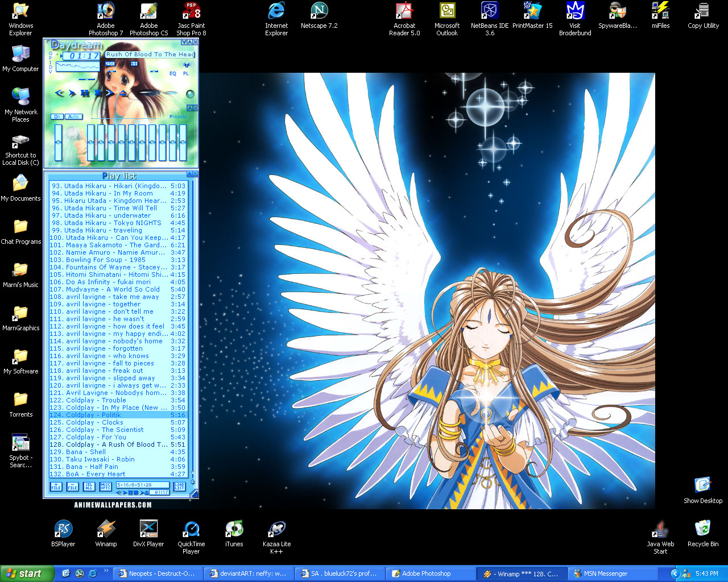The width and height of the screenshot is (728, 582).
Task: Open the Windows start button
Action: tap(27, 573)
